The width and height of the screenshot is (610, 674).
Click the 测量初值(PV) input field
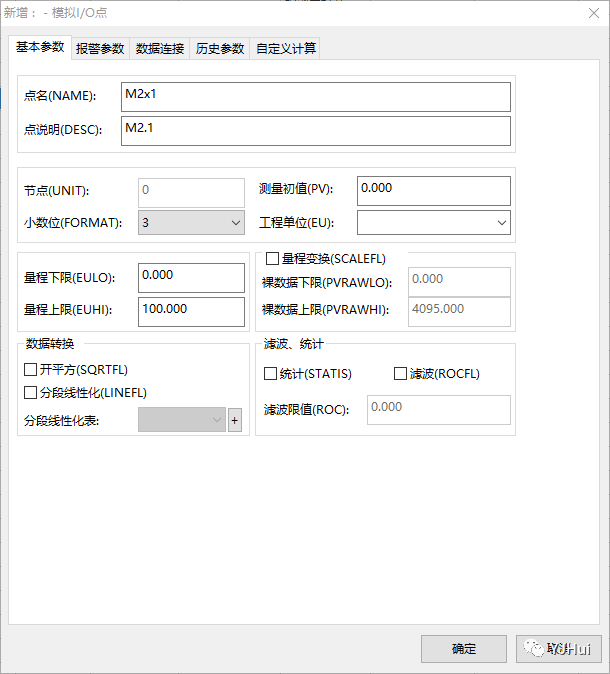434,191
